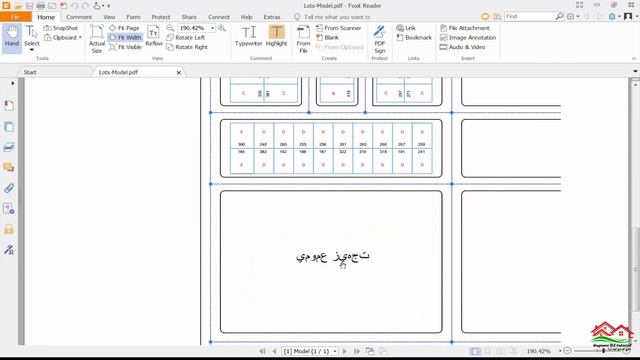The height and width of the screenshot is (360, 640).
Task: Click the Find magnifier icon
Action: 560,16
